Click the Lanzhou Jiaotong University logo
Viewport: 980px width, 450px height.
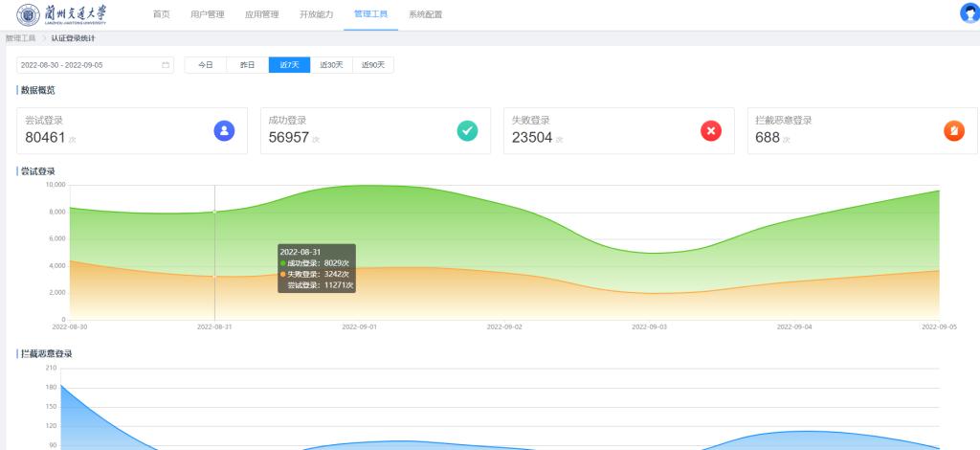point(61,14)
